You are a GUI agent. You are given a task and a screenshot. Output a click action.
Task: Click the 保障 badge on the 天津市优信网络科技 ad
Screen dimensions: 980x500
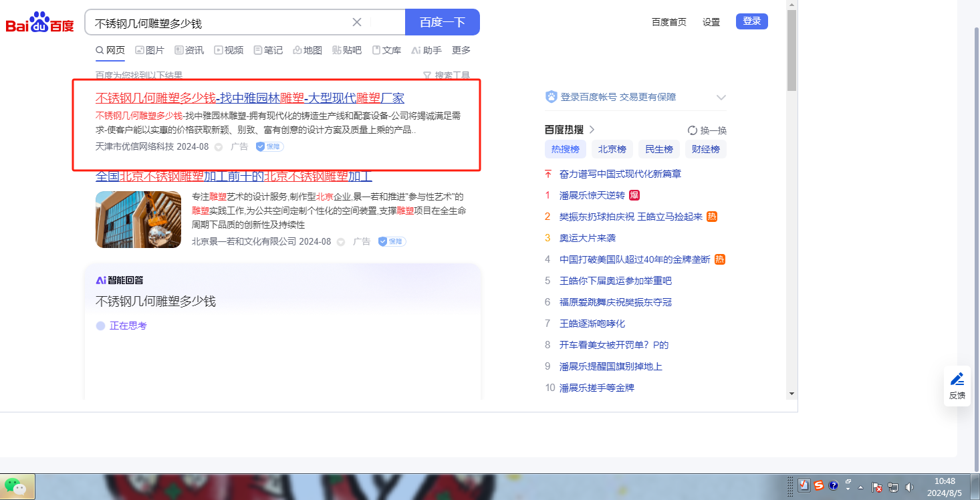(x=270, y=146)
